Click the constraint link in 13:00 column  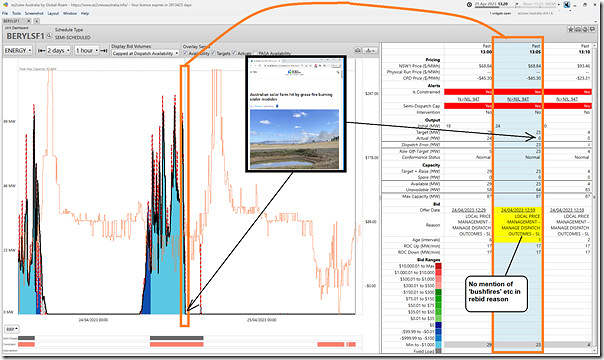tap(468, 99)
